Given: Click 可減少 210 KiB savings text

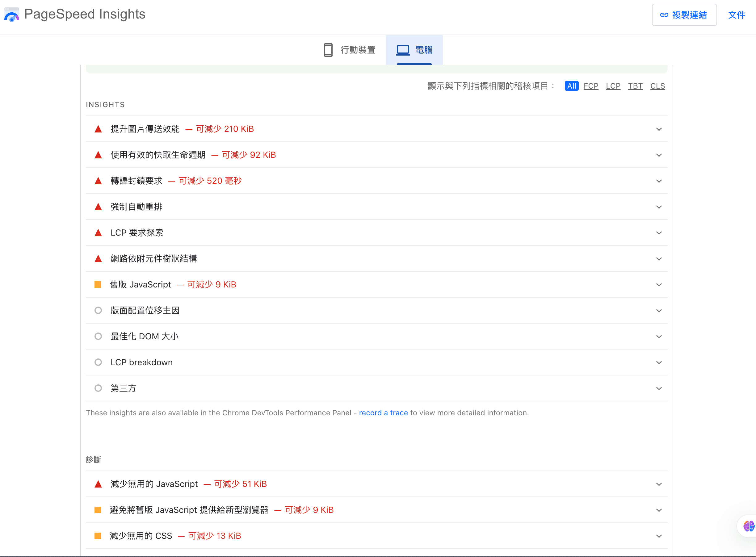Looking at the screenshot, I should pos(225,129).
